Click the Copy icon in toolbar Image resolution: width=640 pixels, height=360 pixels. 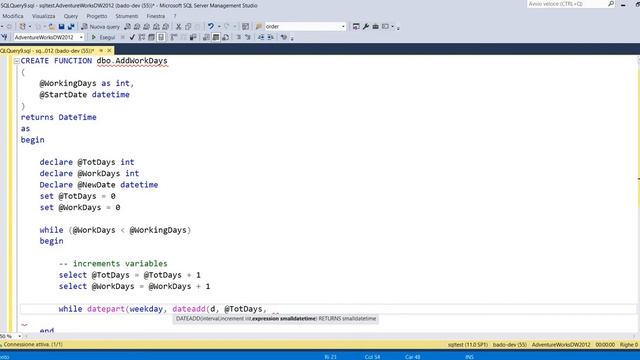(188, 27)
